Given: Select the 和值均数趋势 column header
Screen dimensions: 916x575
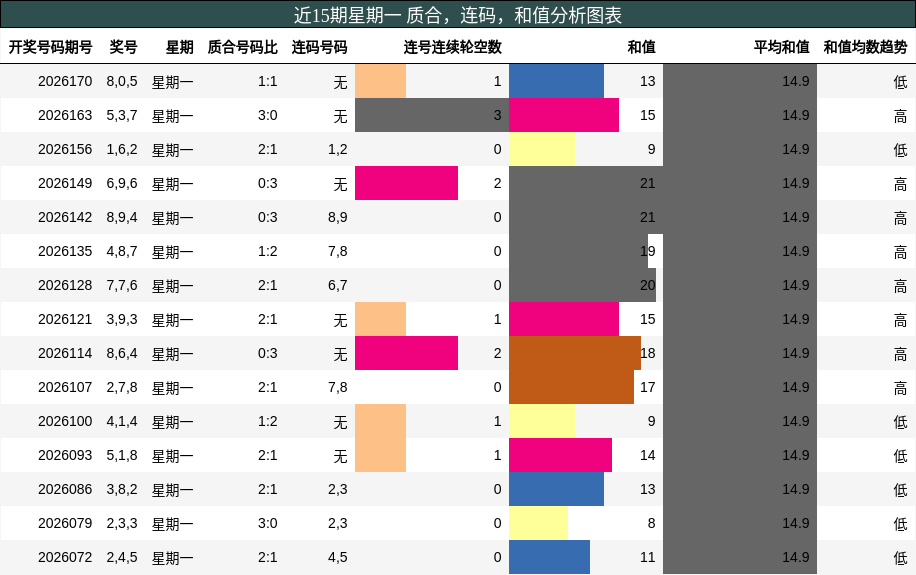Looking at the screenshot, I should (865, 47).
